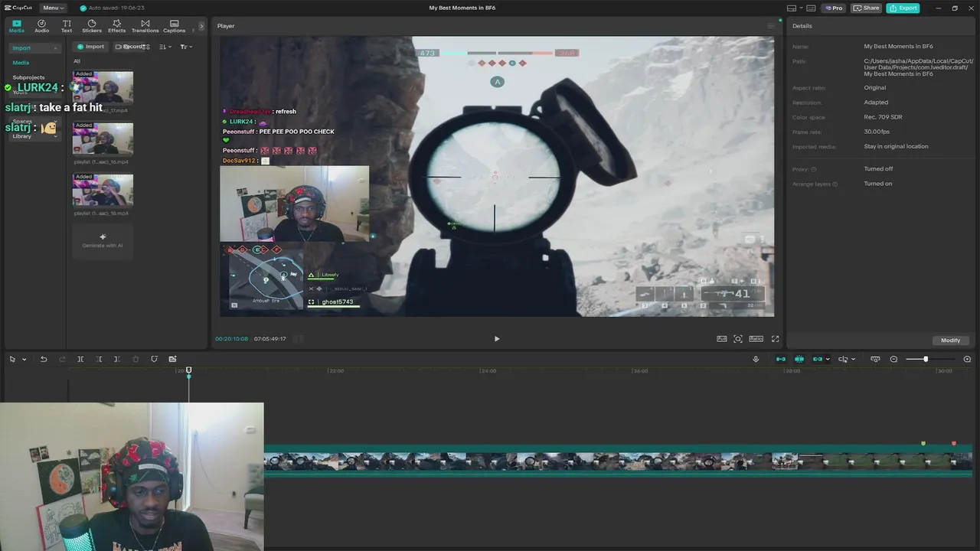Viewport: 980px width, 551px height.
Task: Toggle main track magnet
Action: pos(781,359)
